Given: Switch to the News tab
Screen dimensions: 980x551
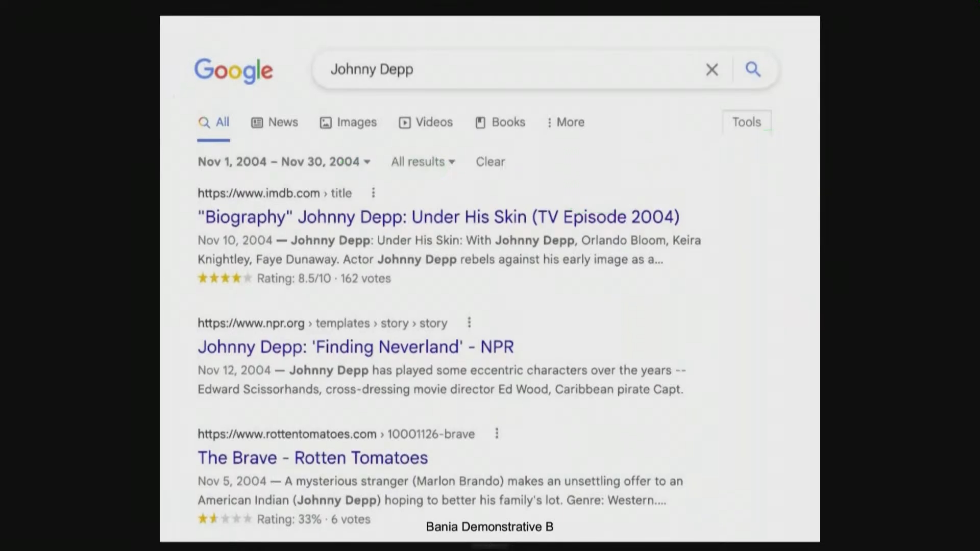Looking at the screenshot, I should pyautogui.click(x=275, y=122).
